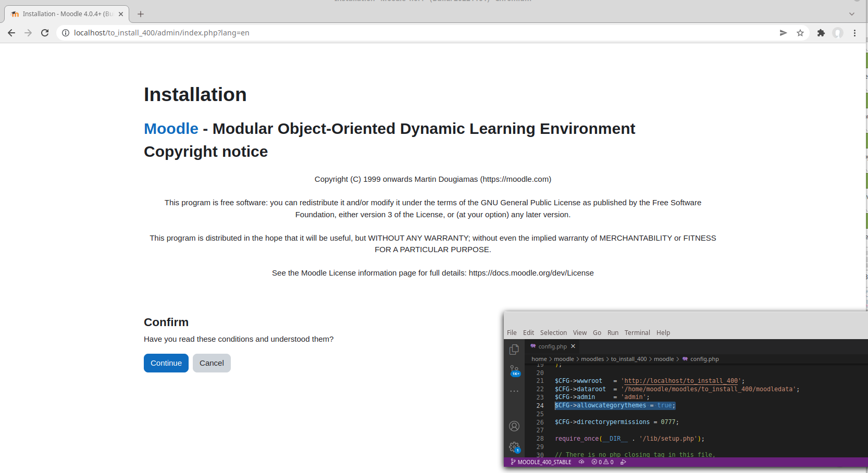Click the share/send icon in address bar
Viewport: 868px width, 473px height.
(783, 33)
